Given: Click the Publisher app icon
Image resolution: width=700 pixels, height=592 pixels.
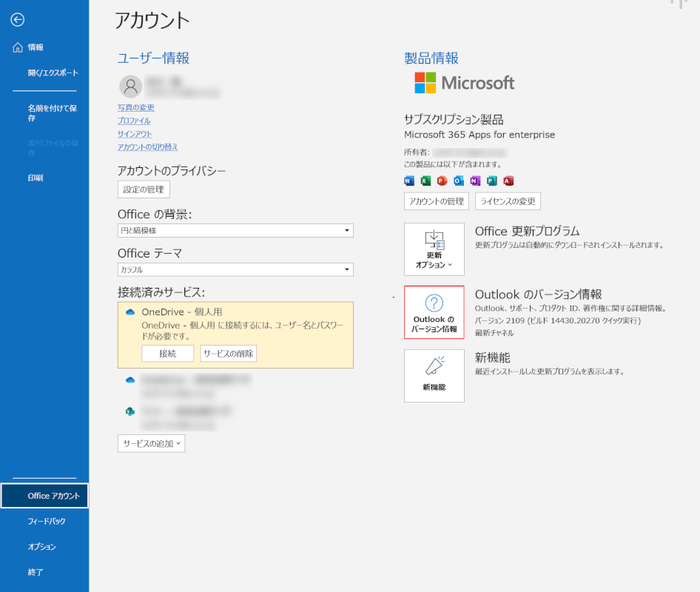Looking at the screenshot, I should 491,181.
